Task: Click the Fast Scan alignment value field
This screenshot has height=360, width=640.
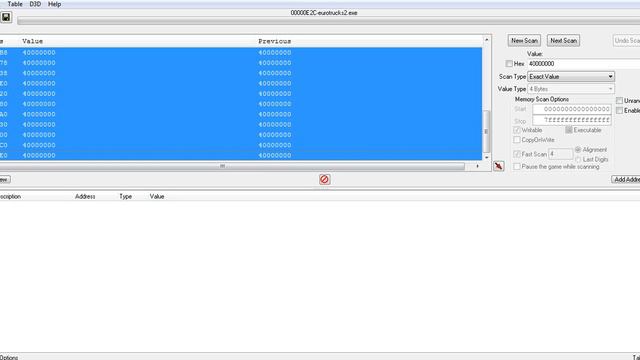Action: click(x=561, y=154)
